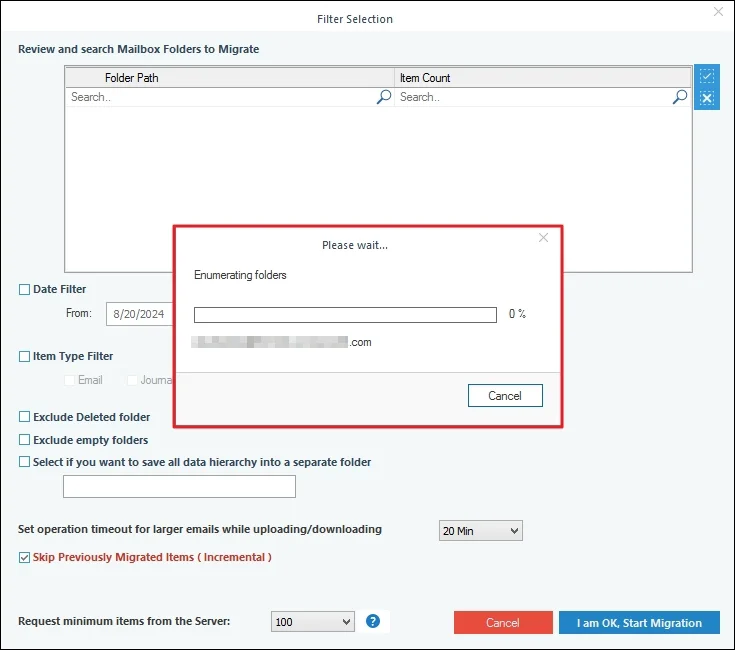Click the Folder Path column header
This screenshot has height=650, width=735.
point(230,78)
